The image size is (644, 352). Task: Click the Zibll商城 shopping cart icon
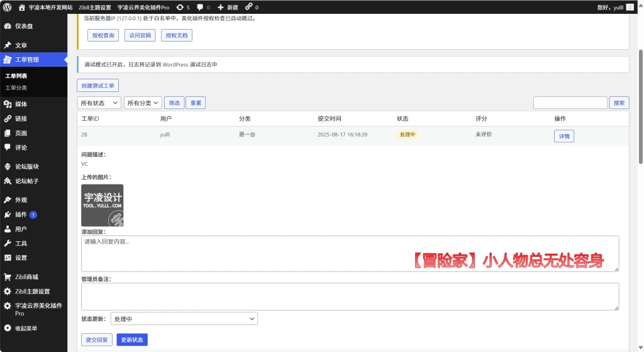(8, 276)
